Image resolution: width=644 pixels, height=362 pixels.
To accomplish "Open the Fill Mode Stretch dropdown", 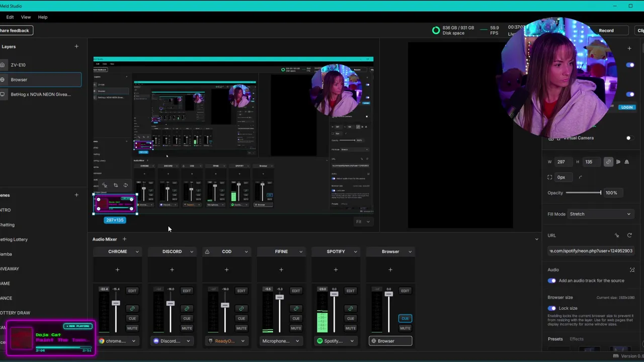I will click(x=600, y=214).
